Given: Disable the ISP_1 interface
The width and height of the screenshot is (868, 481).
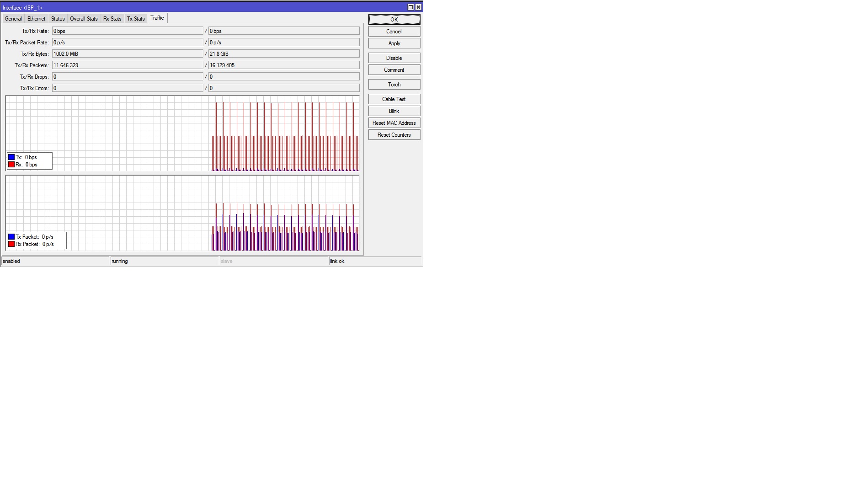Looking at the screenshot, I should point(394,58).
